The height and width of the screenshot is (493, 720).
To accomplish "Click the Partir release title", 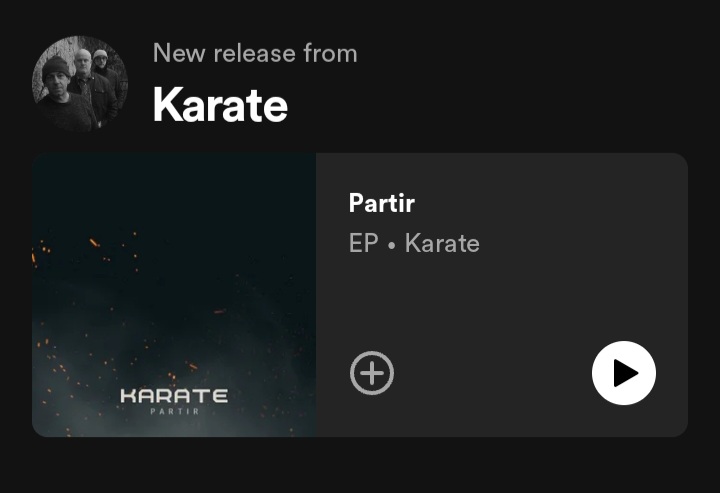I will point(382,203).
